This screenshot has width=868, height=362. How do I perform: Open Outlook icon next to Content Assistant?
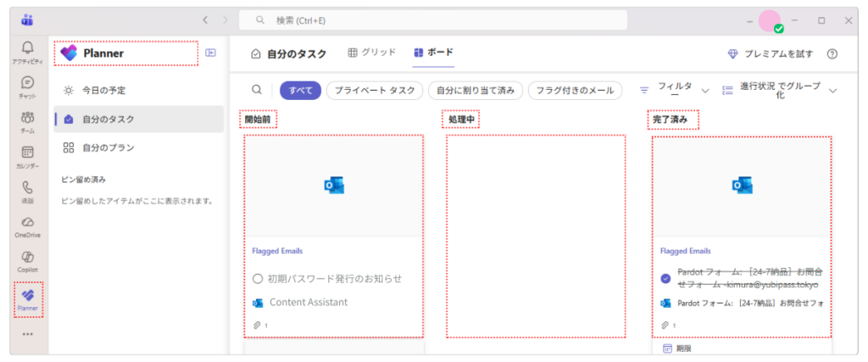(x=258, y=303)
